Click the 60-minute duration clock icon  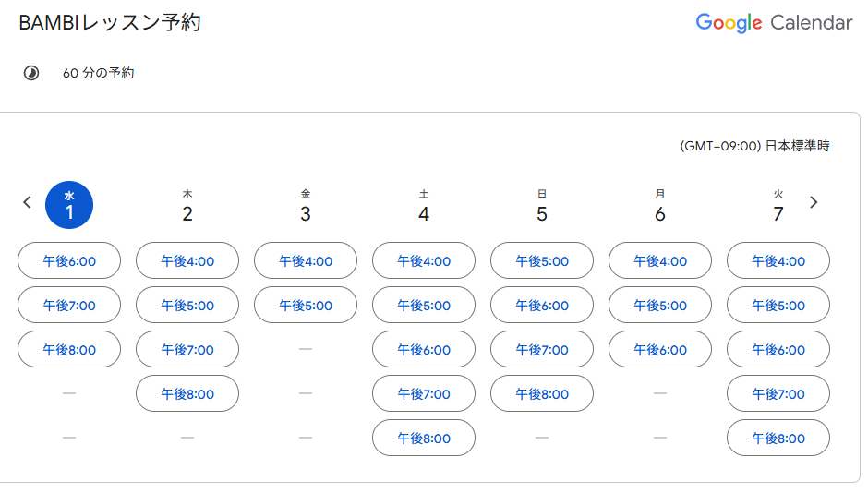(31, 73)
